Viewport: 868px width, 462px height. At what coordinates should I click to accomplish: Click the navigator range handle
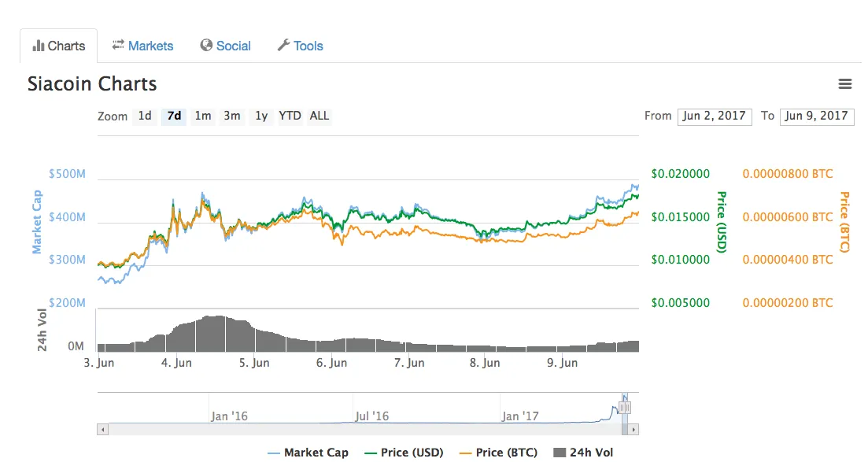tap(624, 408)
